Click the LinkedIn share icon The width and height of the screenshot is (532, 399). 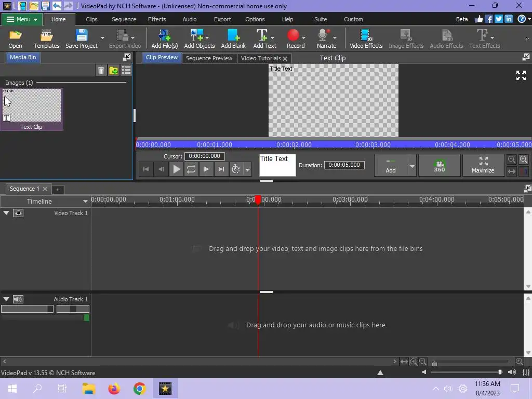pyautogui.click(x=508, y=19)
